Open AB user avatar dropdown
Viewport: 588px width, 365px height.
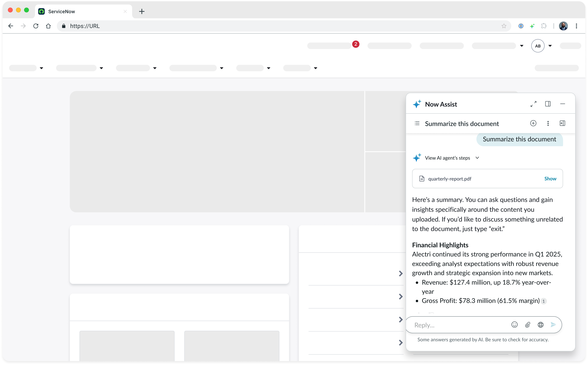pyautogui.click(x=550, y=46)
